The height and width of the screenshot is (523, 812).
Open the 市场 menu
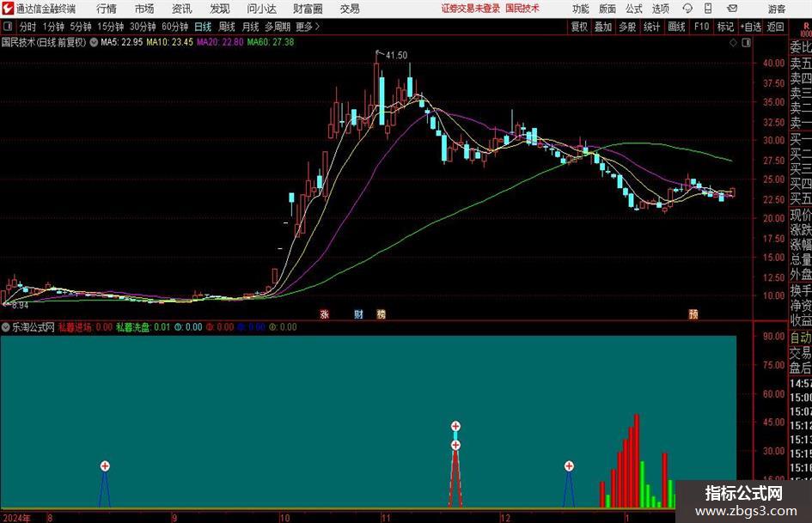(144, 9)
